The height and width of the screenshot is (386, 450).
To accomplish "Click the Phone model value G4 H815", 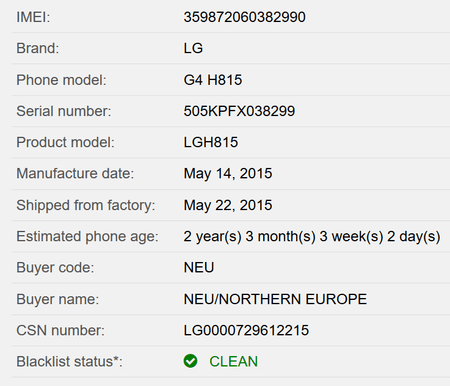I will pyautogui.click(x=213, y=80).
